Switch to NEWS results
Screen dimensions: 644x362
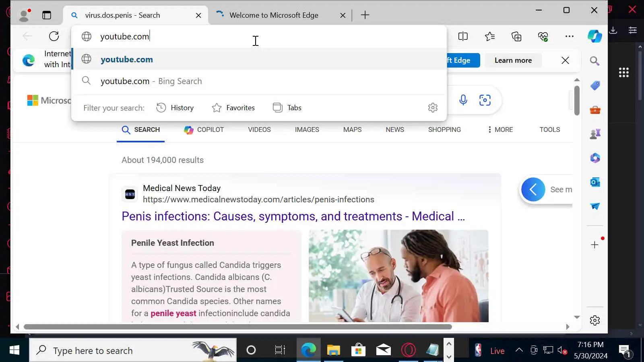(394, 130)
